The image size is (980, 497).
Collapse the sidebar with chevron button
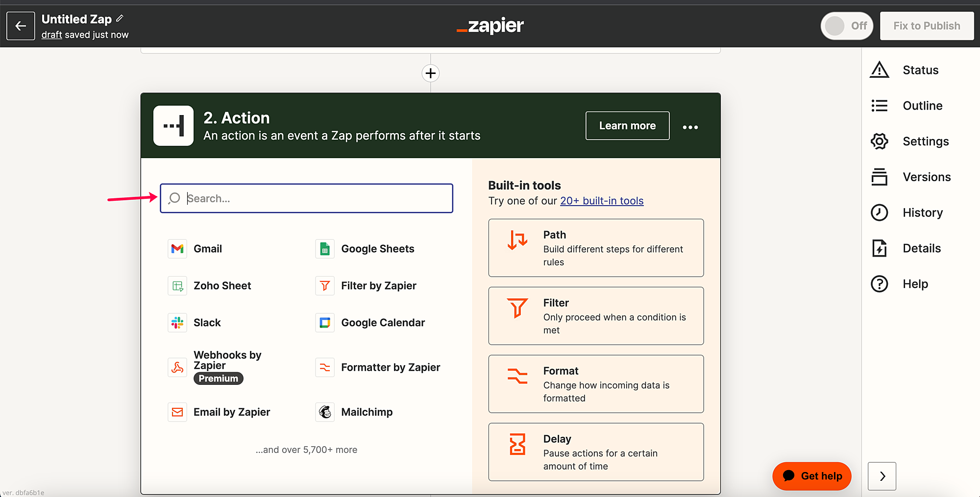pos(882,476)
